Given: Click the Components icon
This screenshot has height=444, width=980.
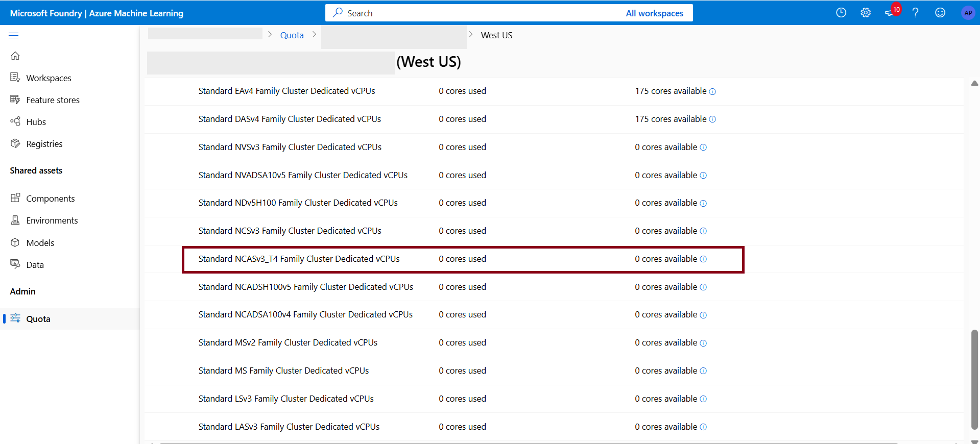Looking at the screenshot, I should click(x=15, y=198).
